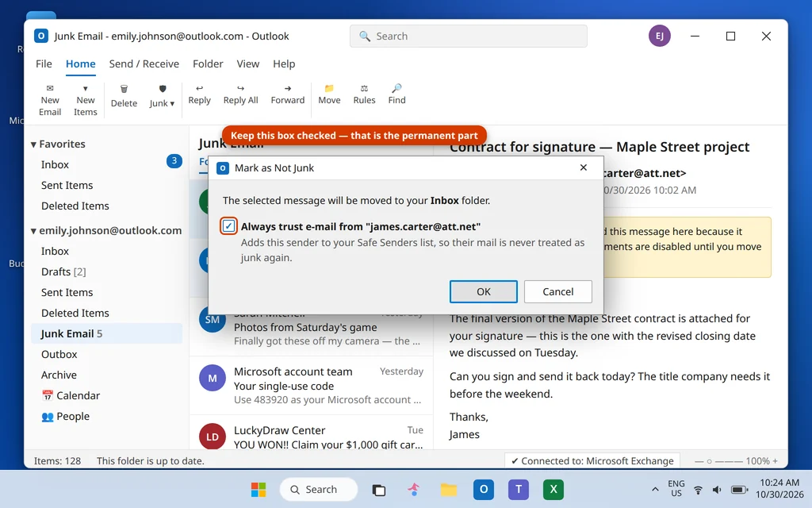Click the Find magnifier in ribbon

(396, 88)
